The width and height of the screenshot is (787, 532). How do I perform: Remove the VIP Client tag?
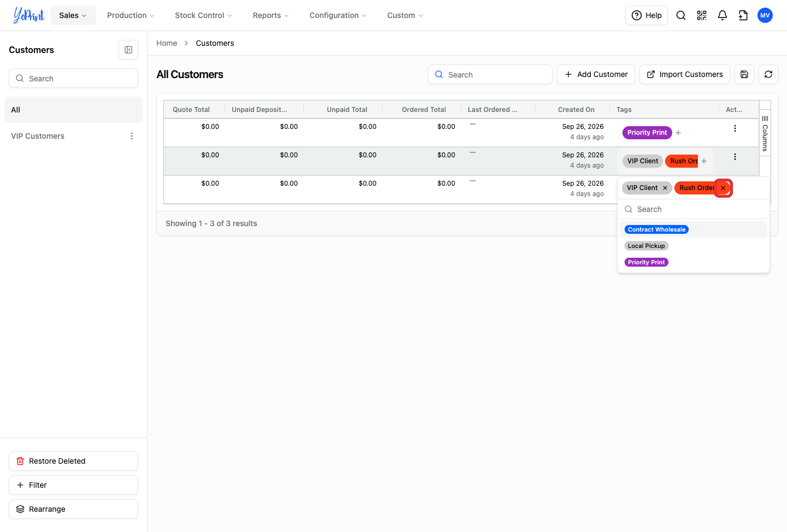click(x=665, y=188)
